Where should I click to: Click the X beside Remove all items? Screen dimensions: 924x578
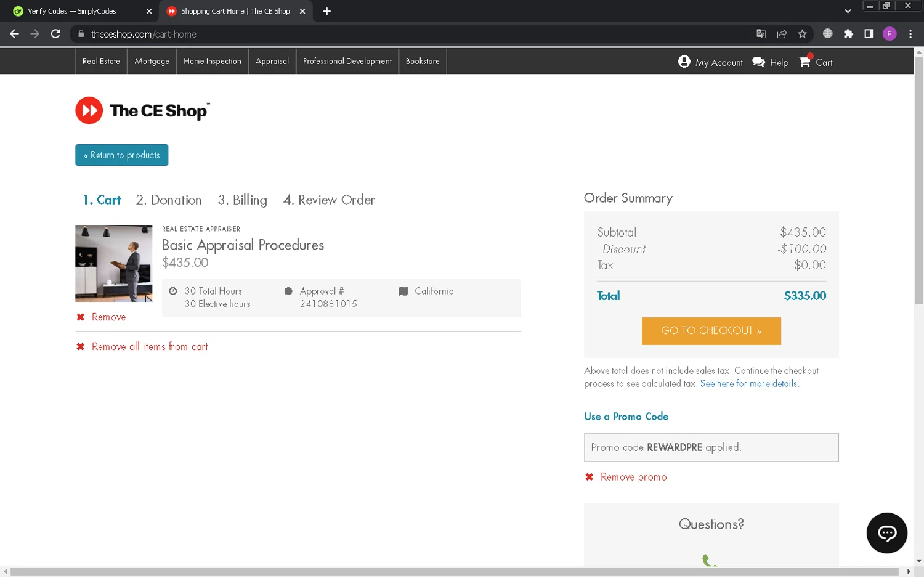click(x=80, y=347)
